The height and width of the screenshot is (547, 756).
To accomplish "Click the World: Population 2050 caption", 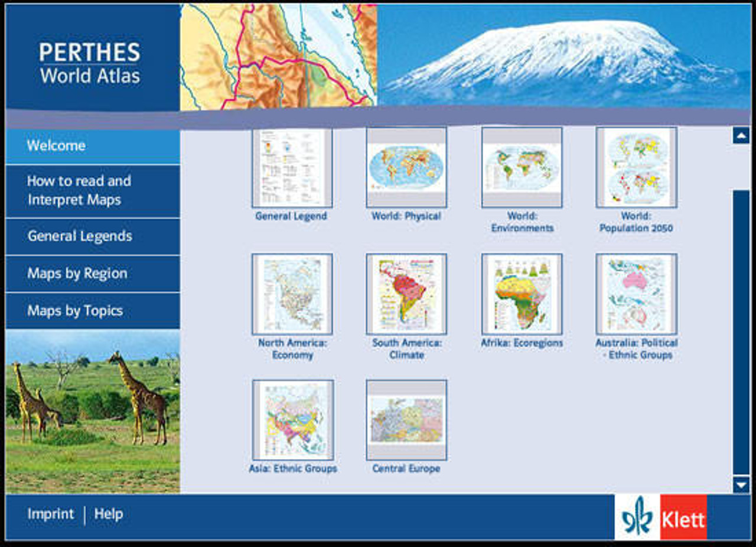I will pos(636,222).
